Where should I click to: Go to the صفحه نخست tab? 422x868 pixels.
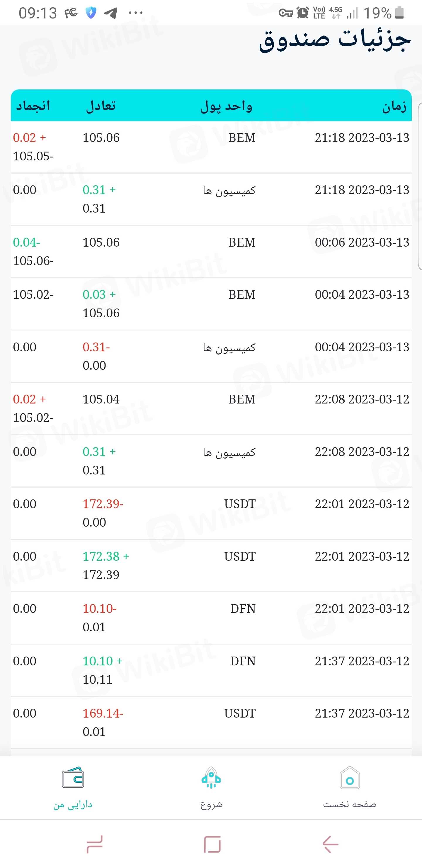click(350, 805)
